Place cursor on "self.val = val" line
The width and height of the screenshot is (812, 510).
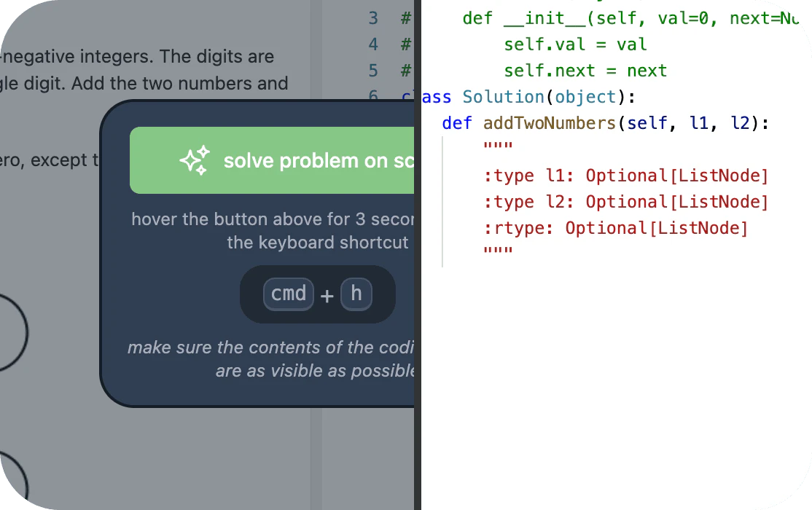[x=575, y=44]
